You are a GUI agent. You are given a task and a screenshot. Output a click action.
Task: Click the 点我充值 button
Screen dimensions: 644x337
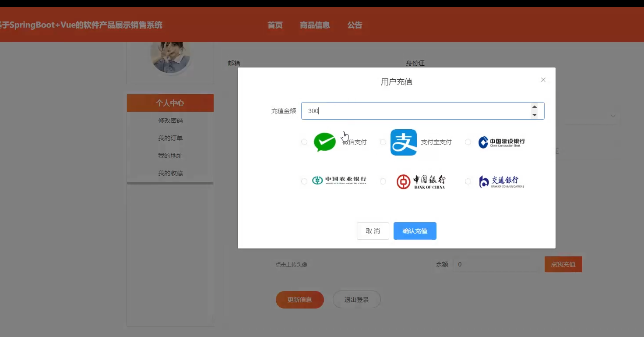point(563,264)
